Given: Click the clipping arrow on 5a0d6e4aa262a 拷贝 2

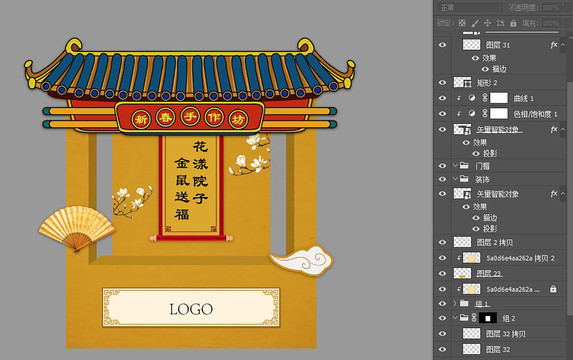Looking at the screenshot, I should tap(459, 258).
